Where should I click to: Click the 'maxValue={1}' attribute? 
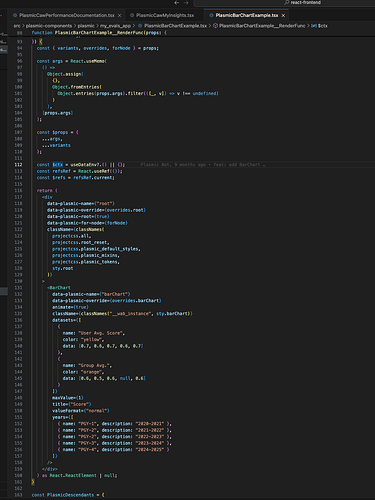click(x=68, y=398)
